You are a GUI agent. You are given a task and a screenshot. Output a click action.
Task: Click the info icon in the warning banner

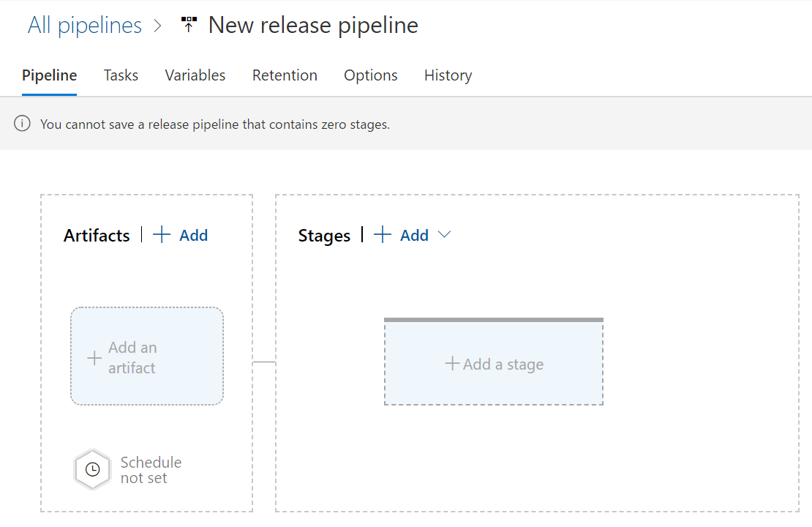point(23,124)
